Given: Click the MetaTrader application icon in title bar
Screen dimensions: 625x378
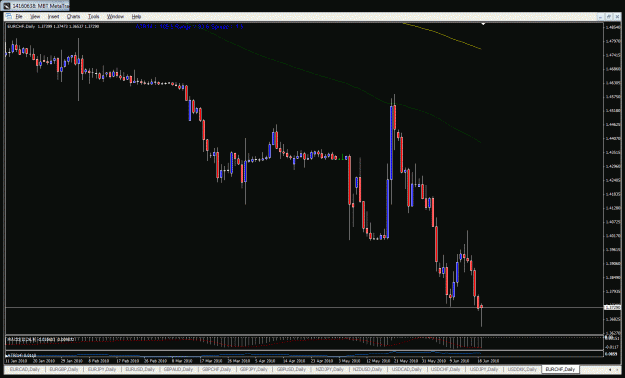Looking at the screenshot, I should pos(7,6).
